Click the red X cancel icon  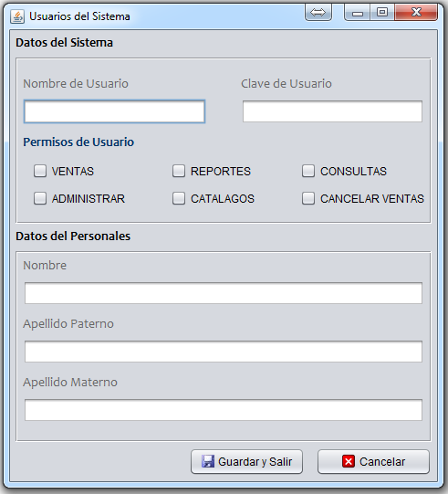point(349,461)
